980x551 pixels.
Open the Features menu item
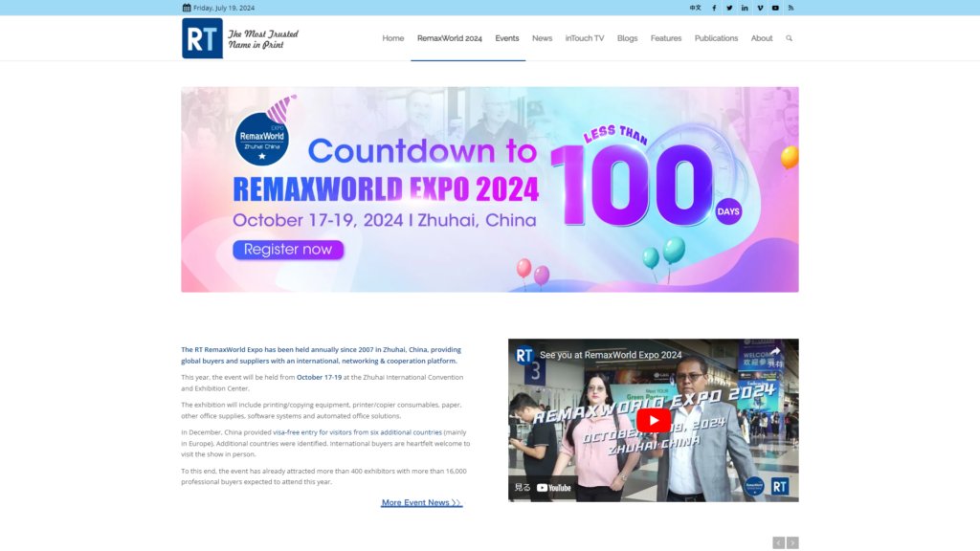pos(666,38)
